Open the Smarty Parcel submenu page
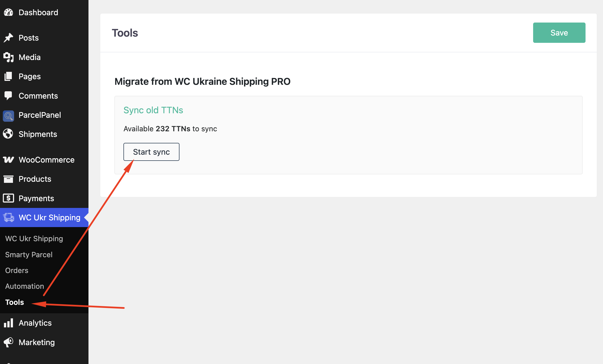Viewport: 603px width, 364px height. pyautogui.click(x=29, y=255)
